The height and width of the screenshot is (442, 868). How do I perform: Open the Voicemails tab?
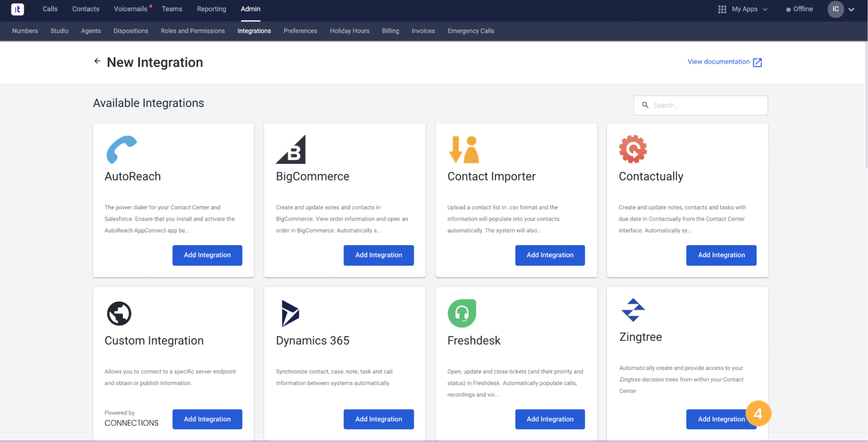[130, 9]
